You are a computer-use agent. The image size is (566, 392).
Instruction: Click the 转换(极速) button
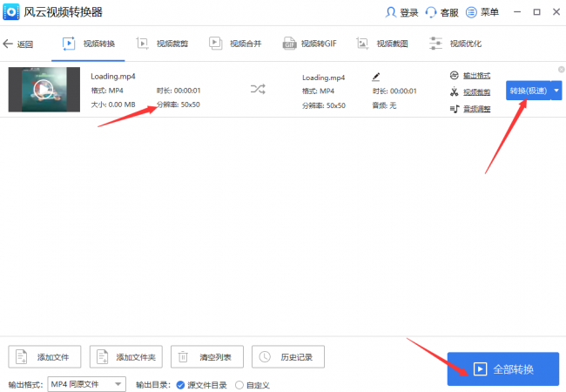[x=528, y=91]
